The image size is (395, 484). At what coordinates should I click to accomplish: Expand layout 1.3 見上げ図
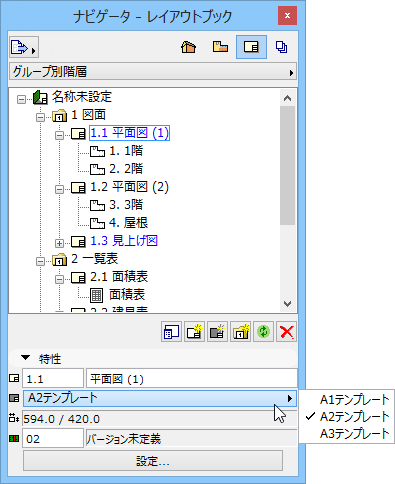[59, 243]
